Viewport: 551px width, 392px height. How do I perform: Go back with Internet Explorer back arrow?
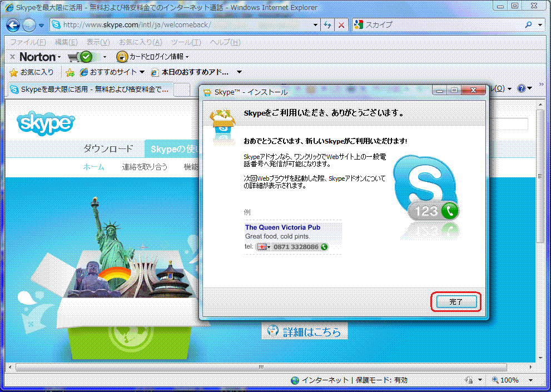click(x=13, y=25)
